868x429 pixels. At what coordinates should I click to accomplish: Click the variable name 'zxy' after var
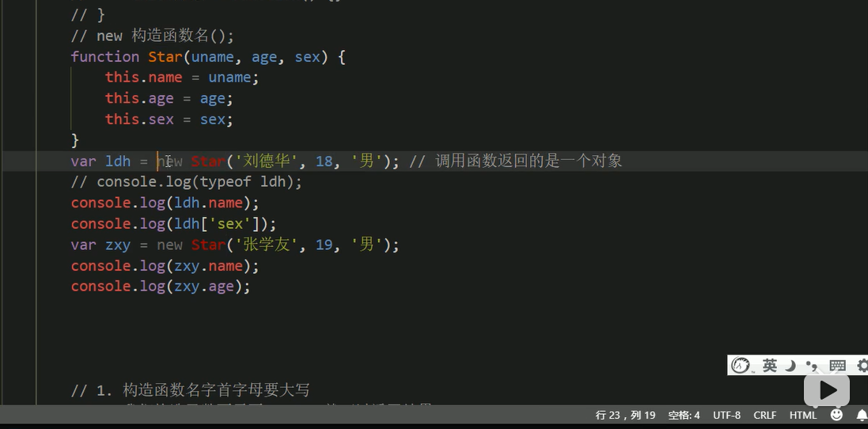(x=118, y=245)
